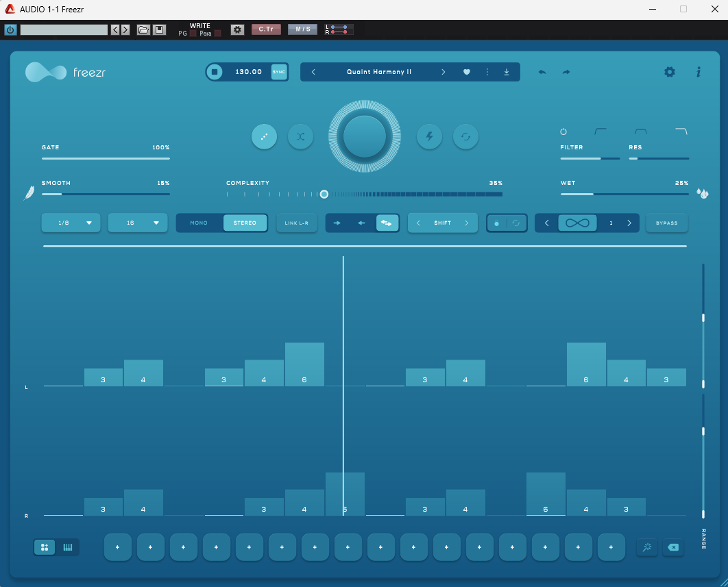Select the bidirectional arrows mode
This screenshot has width=728, height=587.
(387, 223)
